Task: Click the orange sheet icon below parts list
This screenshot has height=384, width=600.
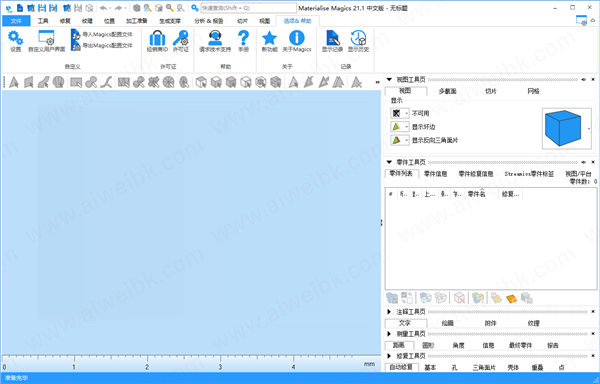Action: pos(512,298)
